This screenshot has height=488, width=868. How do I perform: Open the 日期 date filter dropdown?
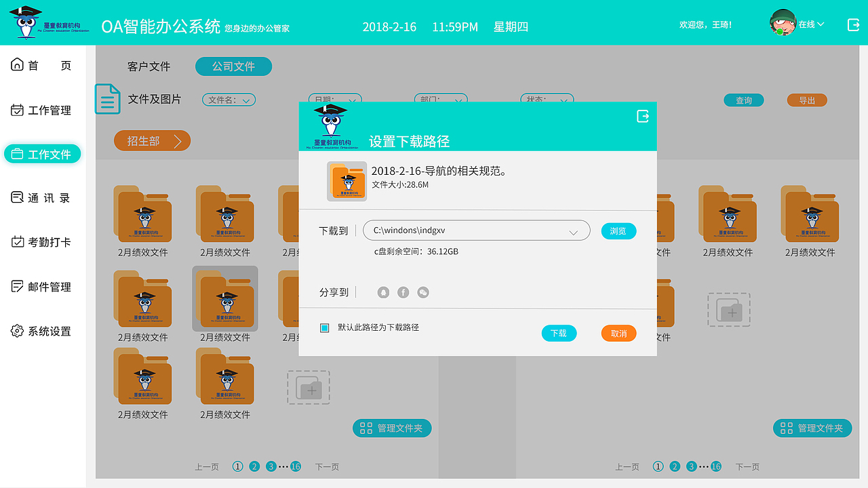(335, 99)
